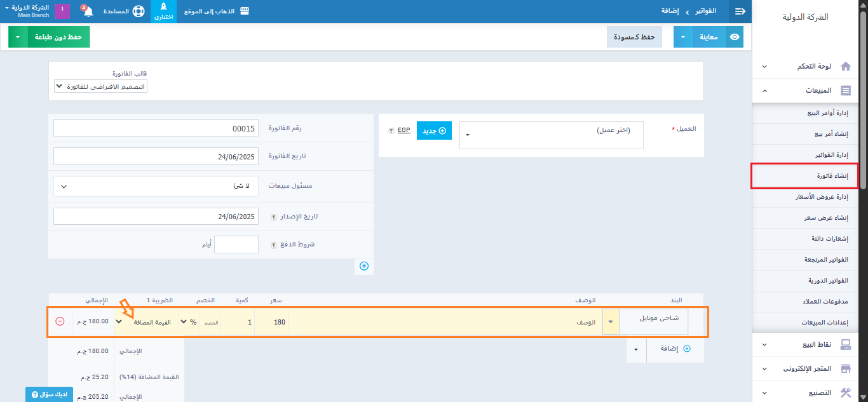Expand the التصنيع chevron
Screen dimensions: 868x402
[764, 393]
